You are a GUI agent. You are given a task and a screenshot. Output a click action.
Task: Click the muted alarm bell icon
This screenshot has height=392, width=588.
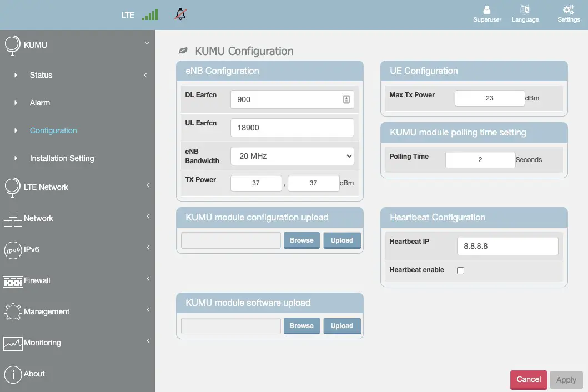point(180,14)
